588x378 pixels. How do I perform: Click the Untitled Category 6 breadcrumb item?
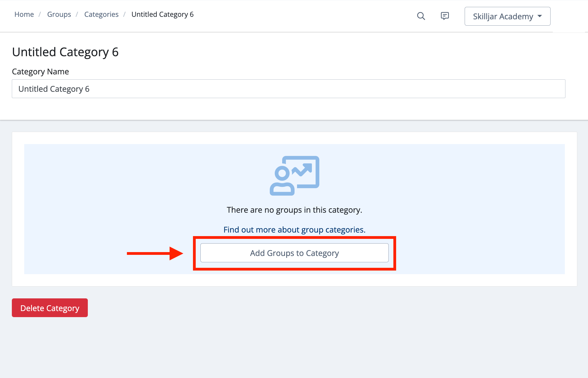[x=162, y=14]
